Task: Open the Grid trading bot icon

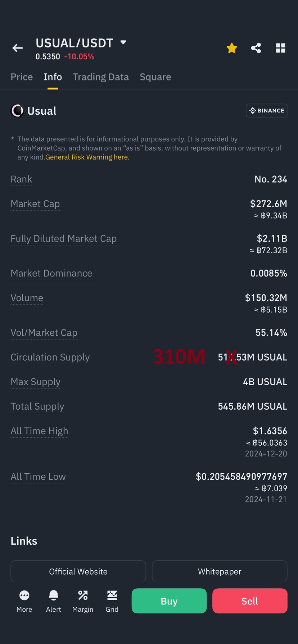Action: pyautogui.click(x=112, y=601)
